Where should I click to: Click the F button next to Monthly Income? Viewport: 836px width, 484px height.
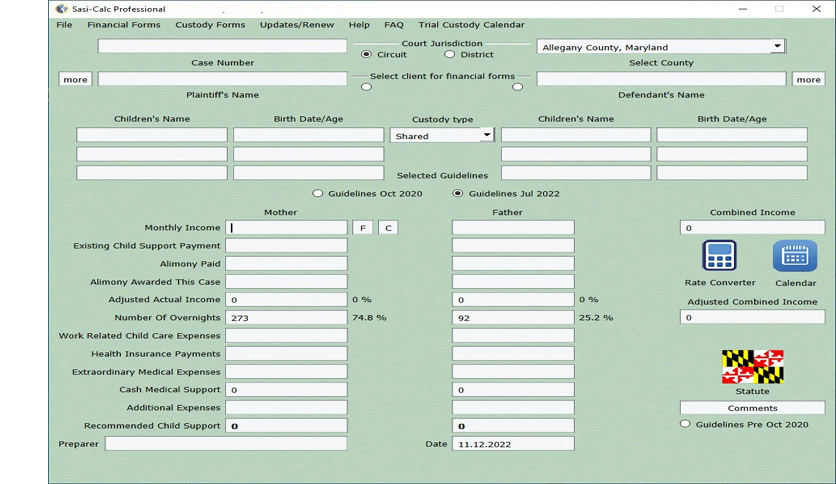point(363,228)
